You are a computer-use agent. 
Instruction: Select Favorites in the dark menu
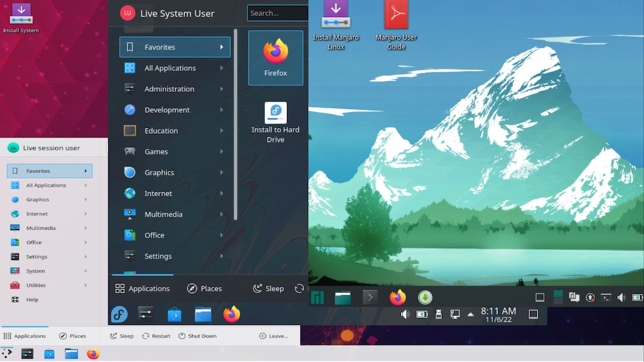pos(175,47)
